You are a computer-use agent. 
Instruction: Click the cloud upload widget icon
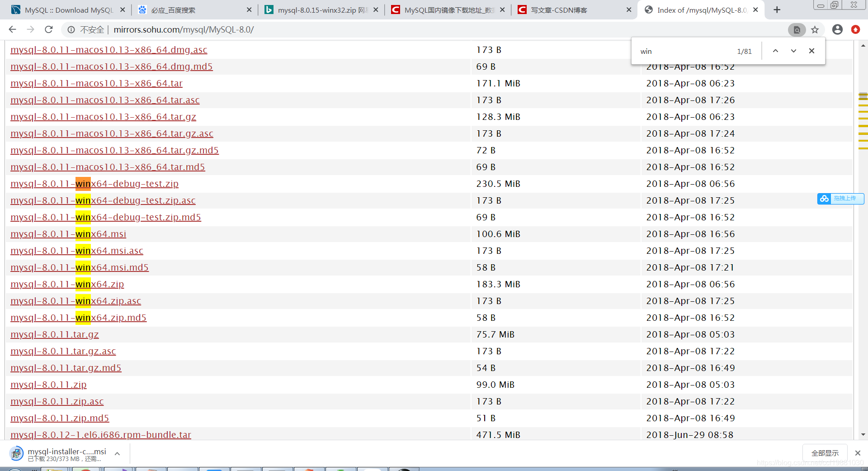pos(824,199)
